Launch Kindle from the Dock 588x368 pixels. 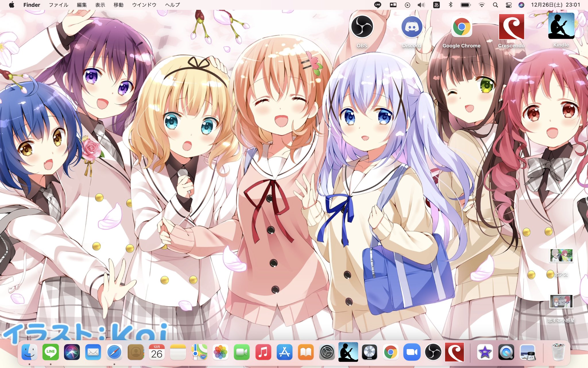[x=348, y=352]
